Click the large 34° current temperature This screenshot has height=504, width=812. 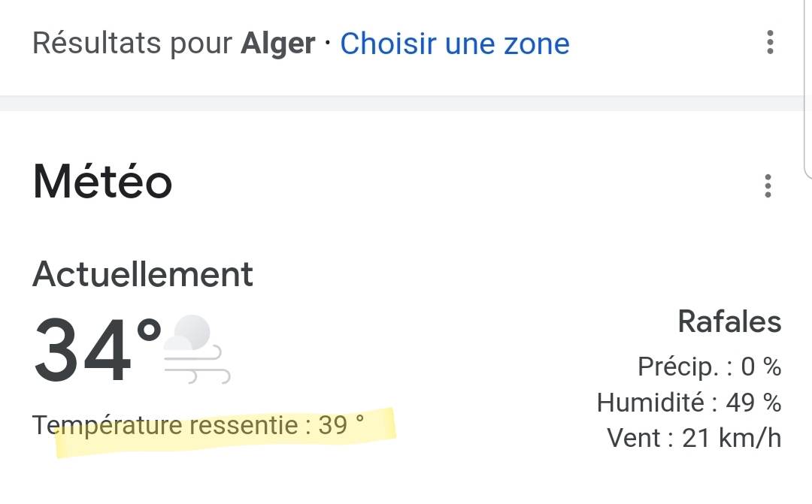(84, 351)
